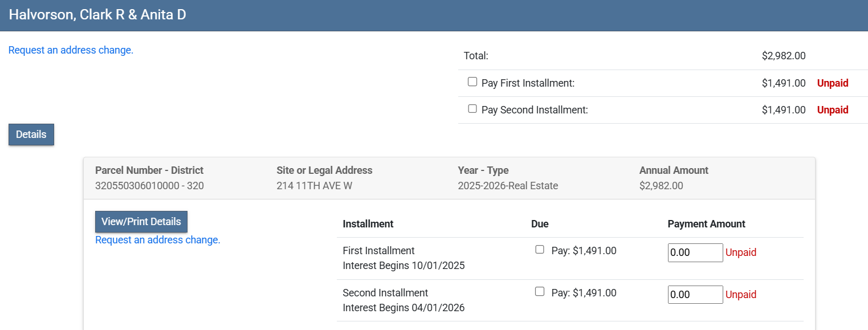The height and width of the screenshot is (330, 868).
Task: Check the Pay First Installment summary checkbox
Action: pyautogui.click(x=472, y=82)
